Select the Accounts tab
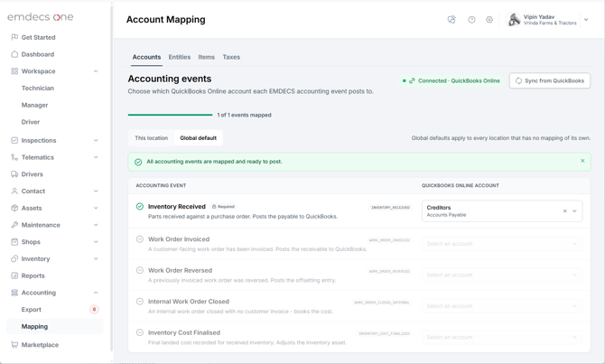The width and height of the screenshot is (605, 364). [x=146, y=57]
